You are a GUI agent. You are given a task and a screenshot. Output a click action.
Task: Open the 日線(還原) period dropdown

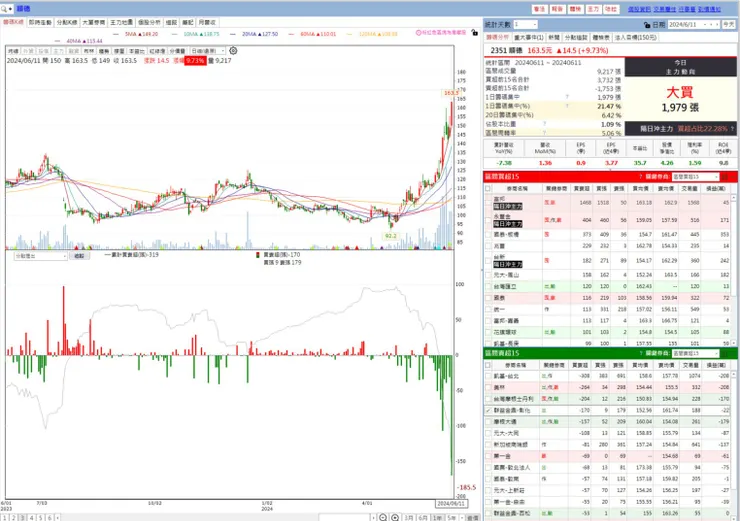(x=208, y=50)
